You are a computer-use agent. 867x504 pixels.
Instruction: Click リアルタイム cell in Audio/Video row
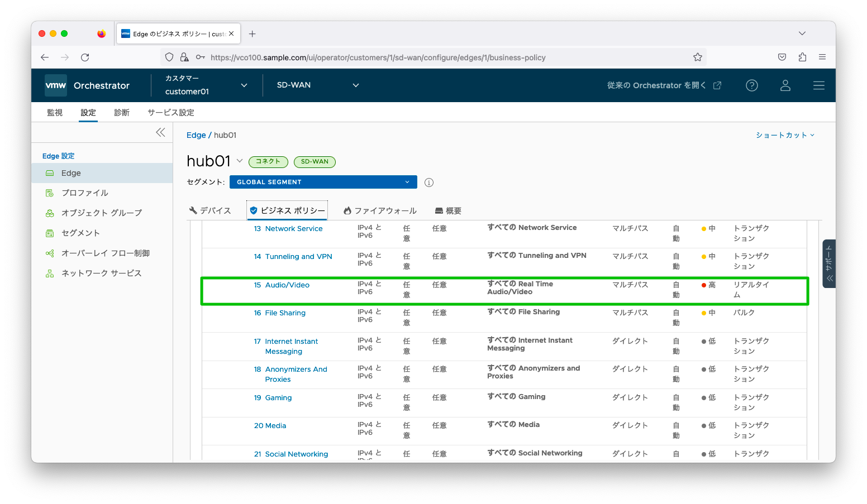[751, 290]
